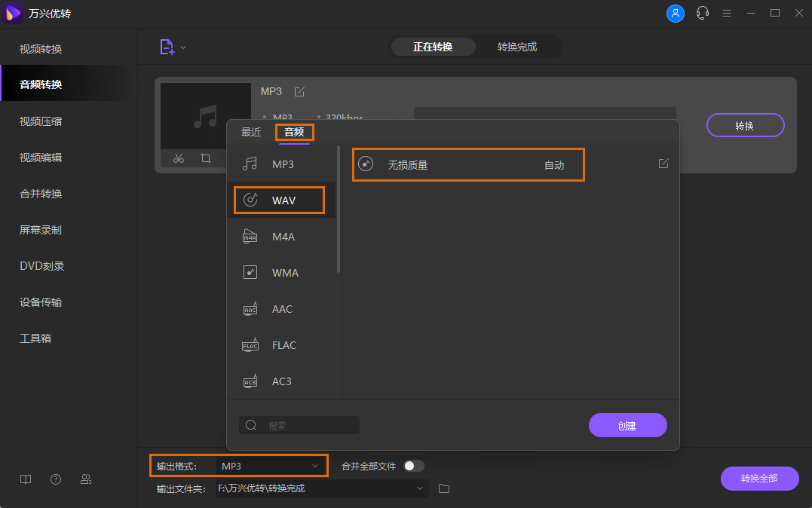This screenshot has width=812, height=508.
Task: Expand the output folder path dropdown
Action: (x=420, y=488)
